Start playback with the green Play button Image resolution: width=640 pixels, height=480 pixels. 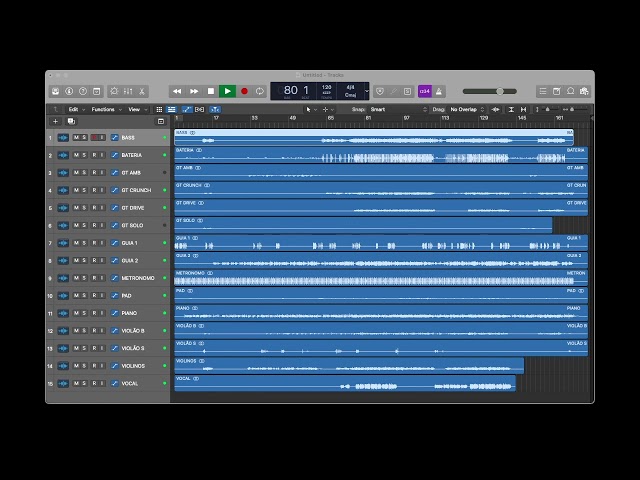coord(227,91)
